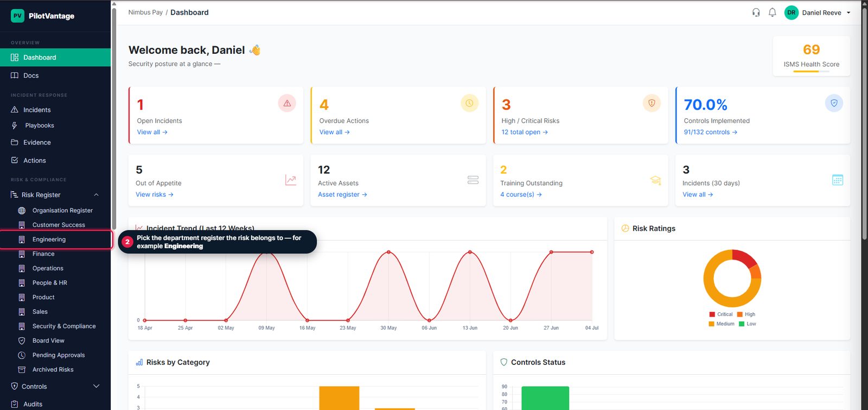The image size is (868, 410).
Task: Click the Actions checkbox icon in sidebar
Action: [x=15, y=160]
